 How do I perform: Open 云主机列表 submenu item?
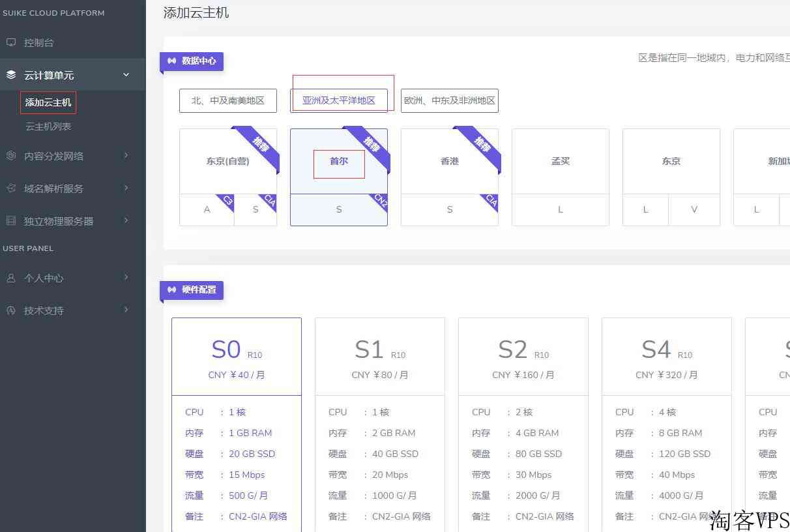click(x=48, y=126)
